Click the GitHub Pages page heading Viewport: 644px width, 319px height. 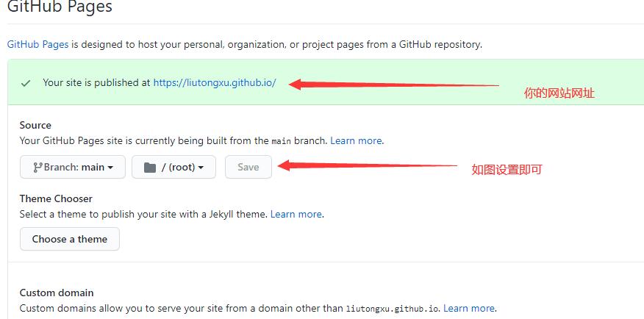[x=60, y=7]
